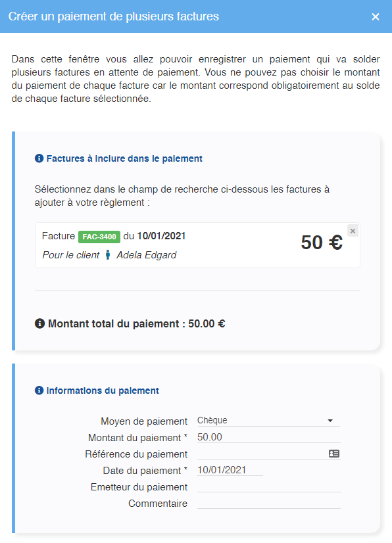Click the Date du paiement field
This screenshot has height=543, width=392.
click(230, 470)
